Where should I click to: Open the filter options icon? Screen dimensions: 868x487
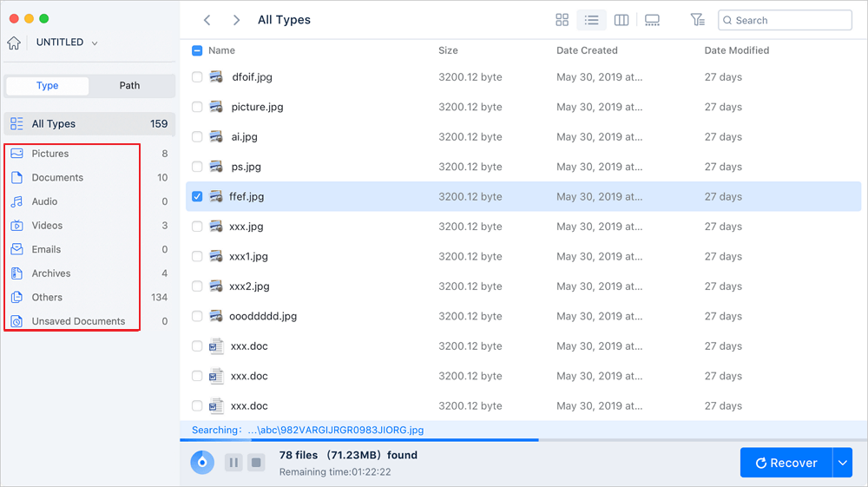click(697, 20)
